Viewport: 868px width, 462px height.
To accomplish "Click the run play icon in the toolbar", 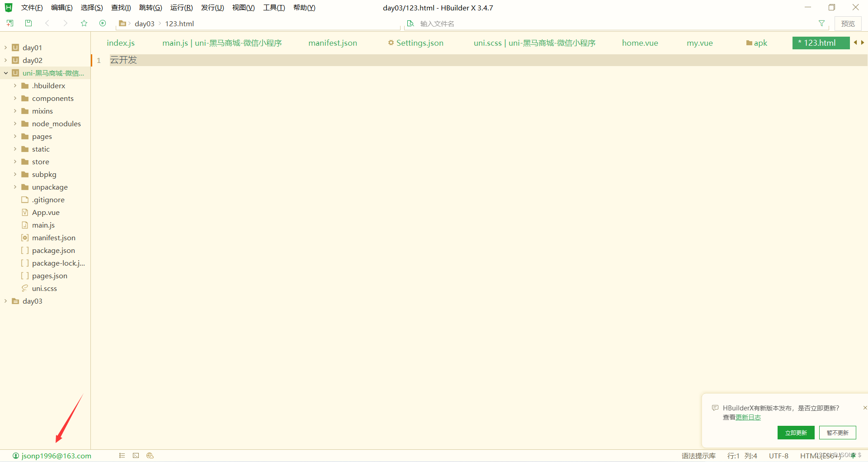I will pyautogui.click(x=103, y=23).
